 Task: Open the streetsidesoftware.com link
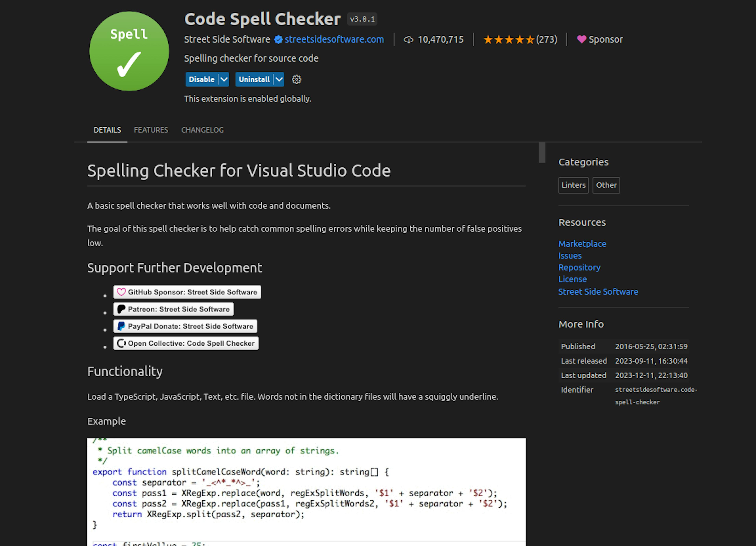pos(334,39)
